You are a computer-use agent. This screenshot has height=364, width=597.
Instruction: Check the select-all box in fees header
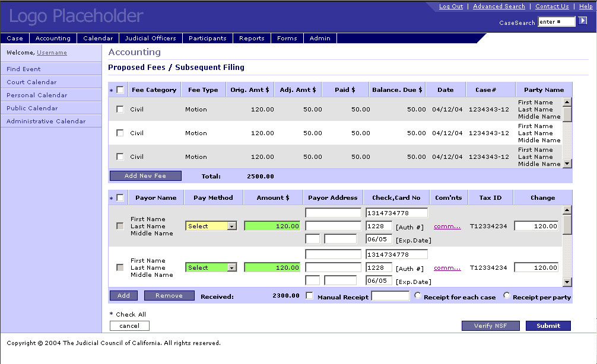[x=120, y=90]
